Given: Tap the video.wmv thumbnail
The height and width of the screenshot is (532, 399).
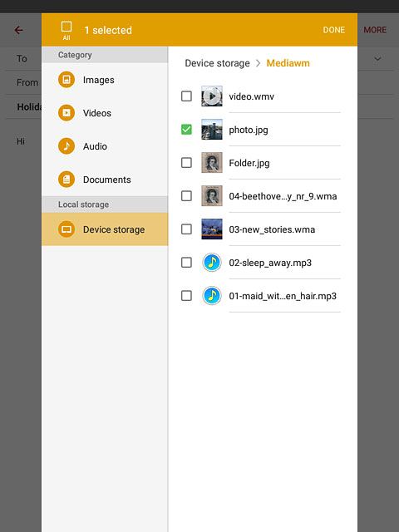Looking at the screenshot, I should (x=212, y=96).
